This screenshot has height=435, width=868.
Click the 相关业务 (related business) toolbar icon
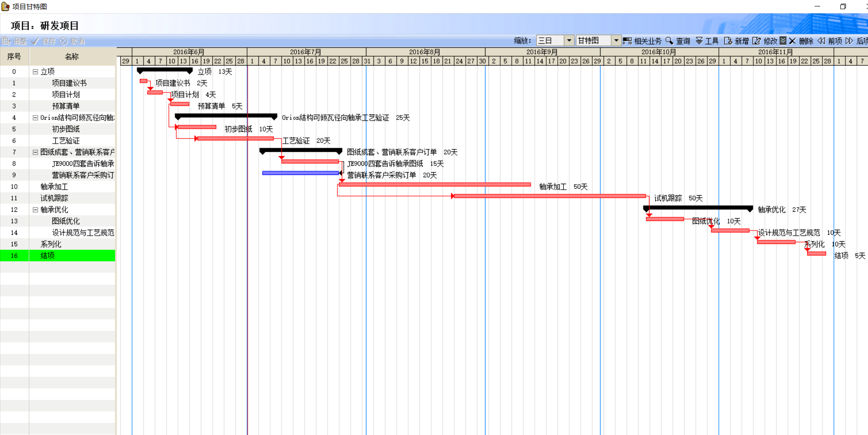pos(627,41)
